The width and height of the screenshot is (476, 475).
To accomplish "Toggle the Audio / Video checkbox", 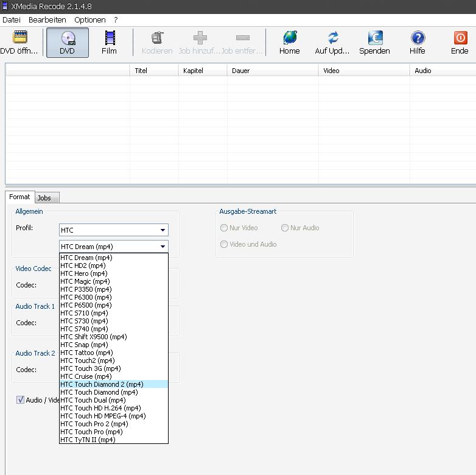I will click(x=20, y=399).
